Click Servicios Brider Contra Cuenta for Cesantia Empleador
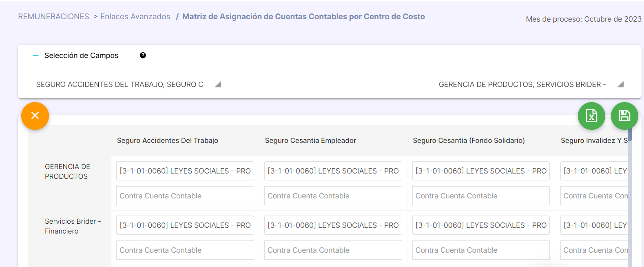 (x=333, y=250)
